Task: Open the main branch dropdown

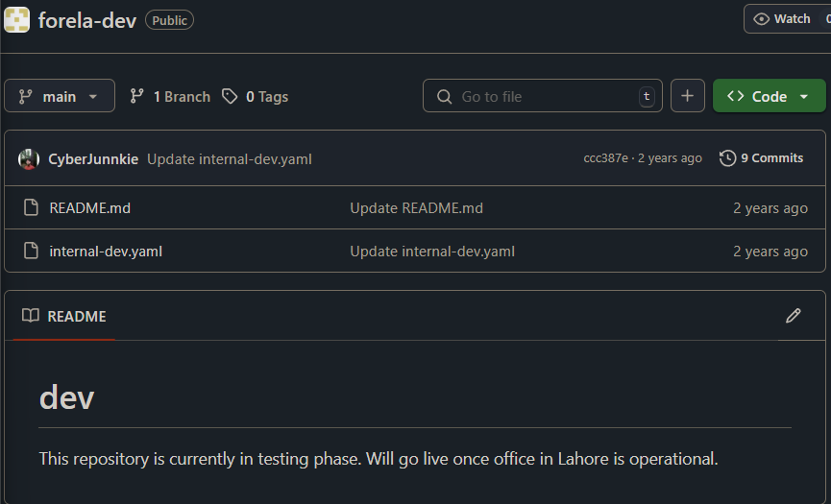Action: click(60, 96)
